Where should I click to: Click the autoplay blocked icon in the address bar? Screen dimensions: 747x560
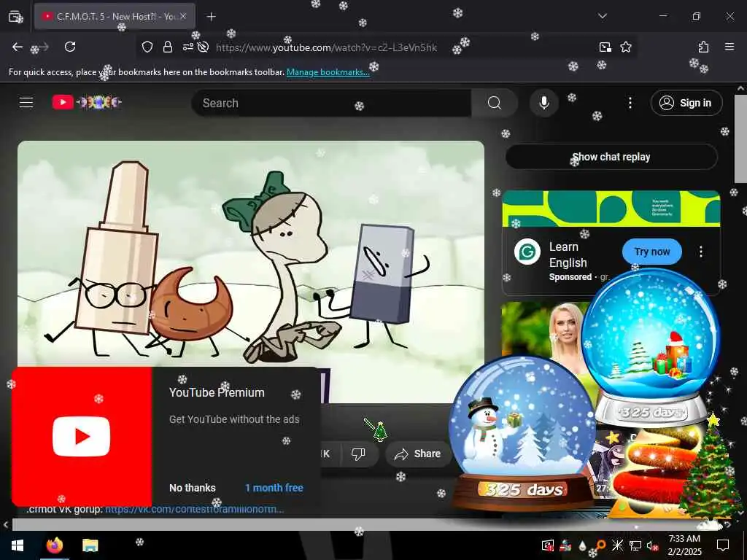[203, 47]
